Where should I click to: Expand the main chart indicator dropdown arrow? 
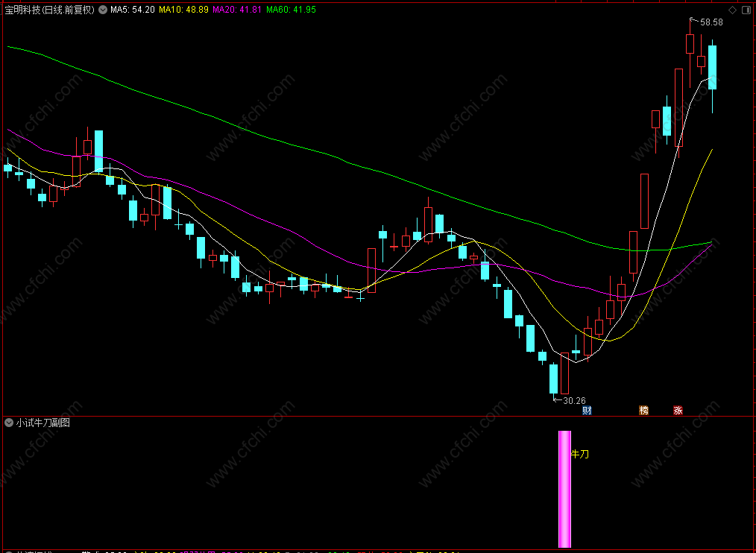point(103,10)
